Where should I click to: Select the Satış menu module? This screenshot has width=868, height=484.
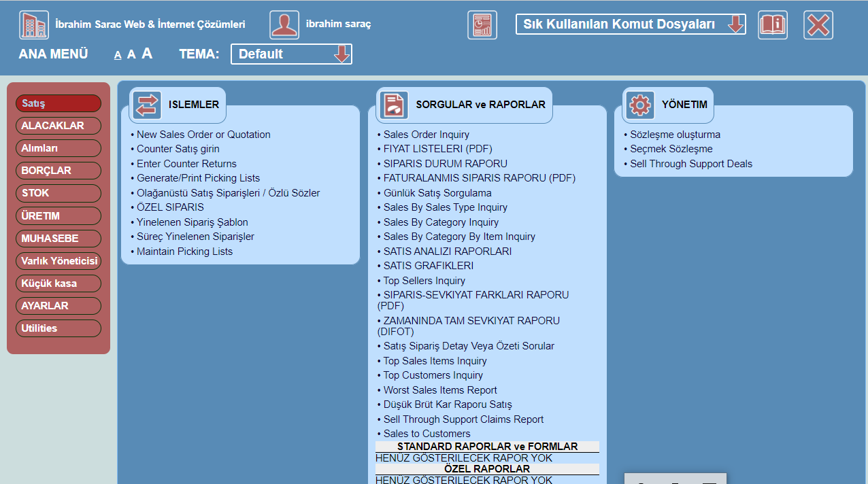[x=59, y=103]
